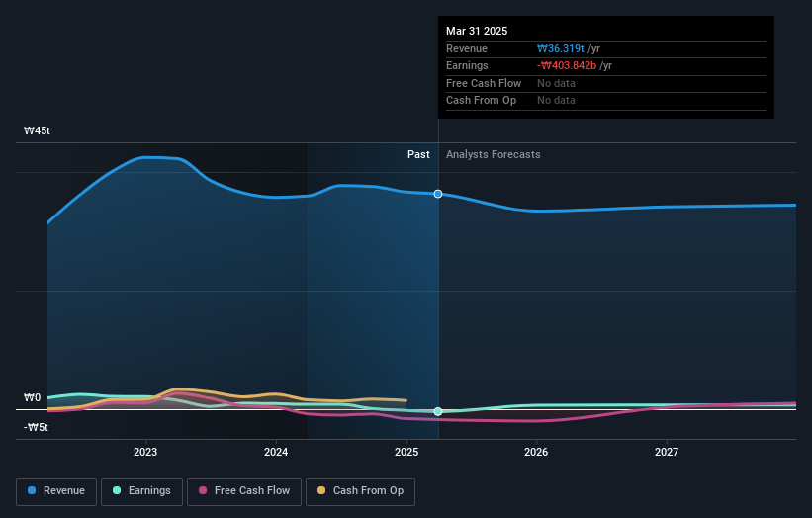This screenshot has width=812, height=518.
Task: Click the 2027 x-axis label
Action: coord(667,452)
